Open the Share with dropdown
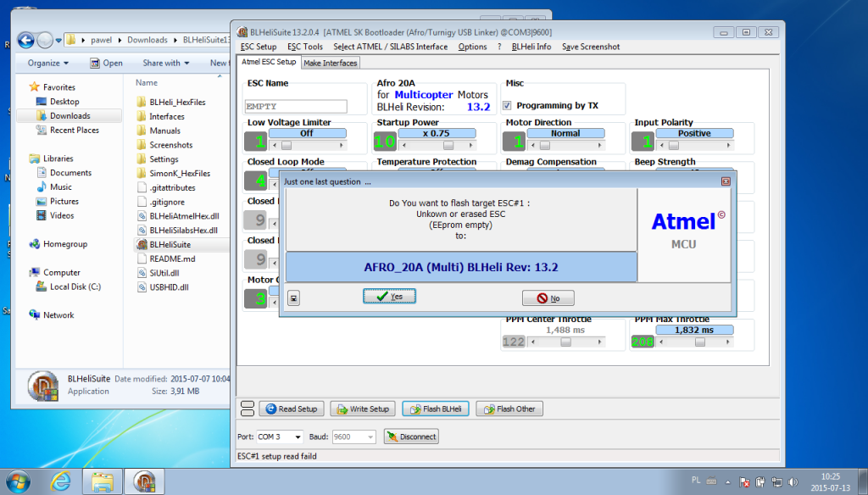The width and height of the screenshot is (868, 495). point(166,63)
